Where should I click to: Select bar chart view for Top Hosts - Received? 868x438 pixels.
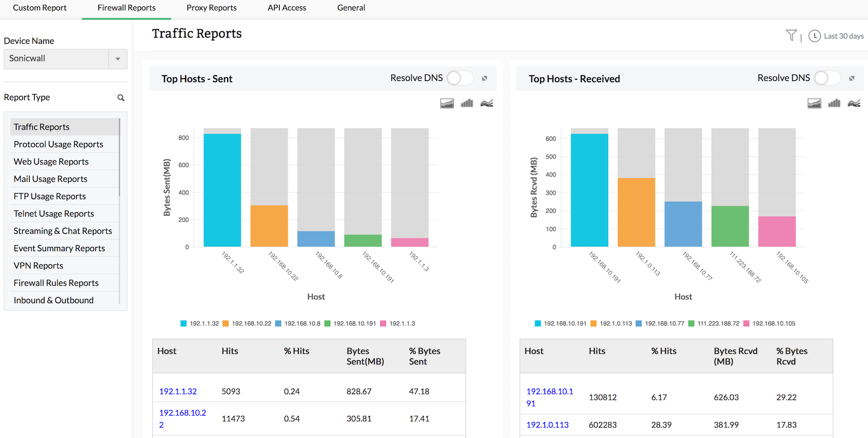point(835,103)
